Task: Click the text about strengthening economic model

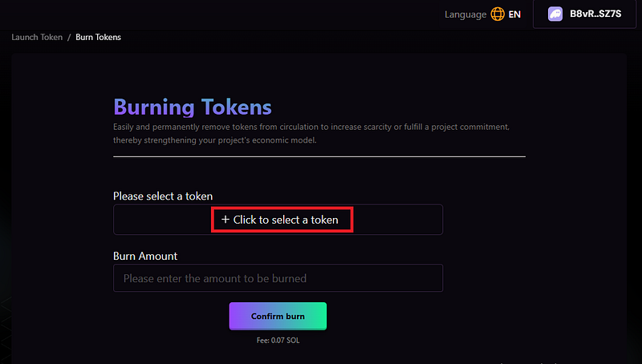Action: pyautogui.click(x=215, y=141)
